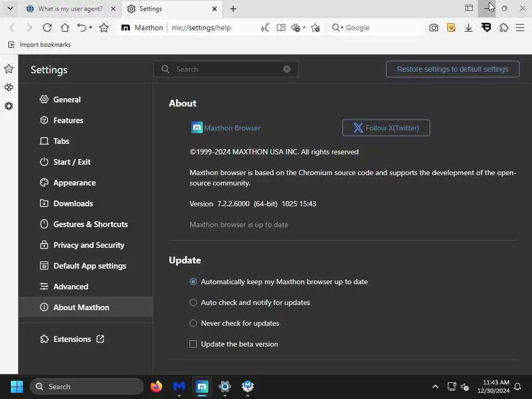Click the middle sidebar icon below the star
532x399 pixels.
pyautogui.click(x=9, y=87)
